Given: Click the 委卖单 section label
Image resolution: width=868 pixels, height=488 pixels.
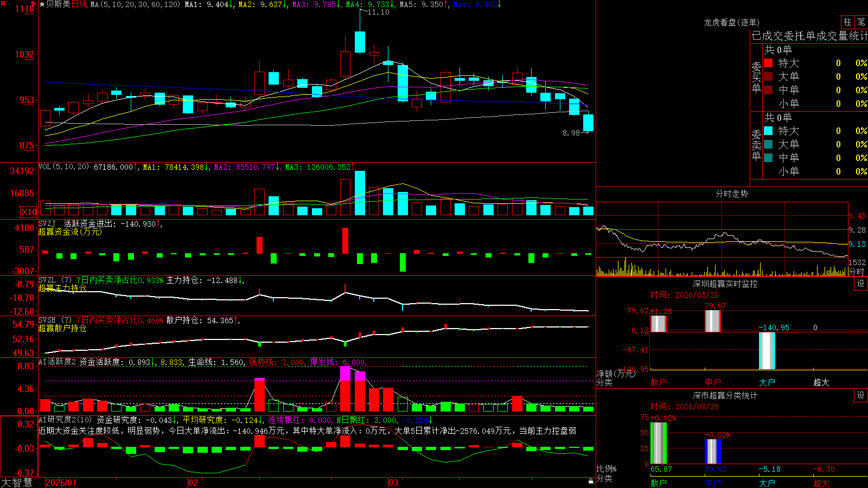Looking at the screenshot, I should [756, 145].
